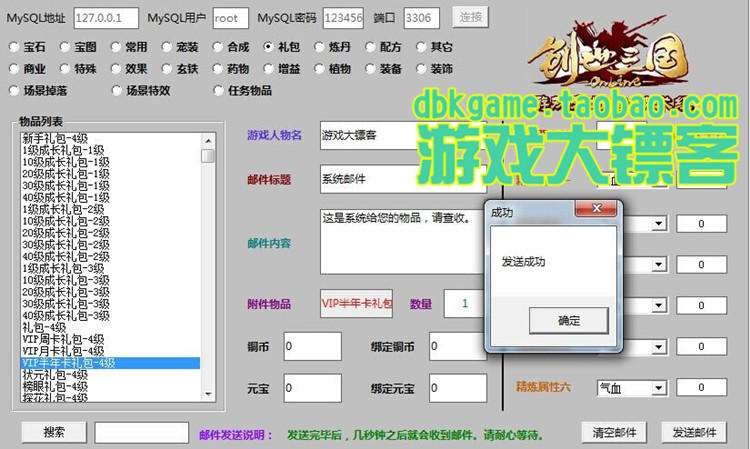
Task: Click the 绑定元宝 amount field
Action: click(458, 388)
